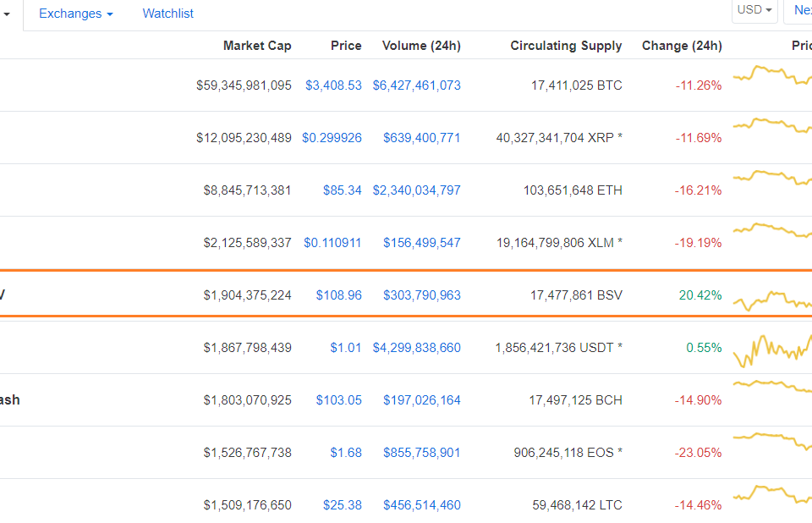Select circulating supply 17,411,025 BTC

(x=576, y=85)
